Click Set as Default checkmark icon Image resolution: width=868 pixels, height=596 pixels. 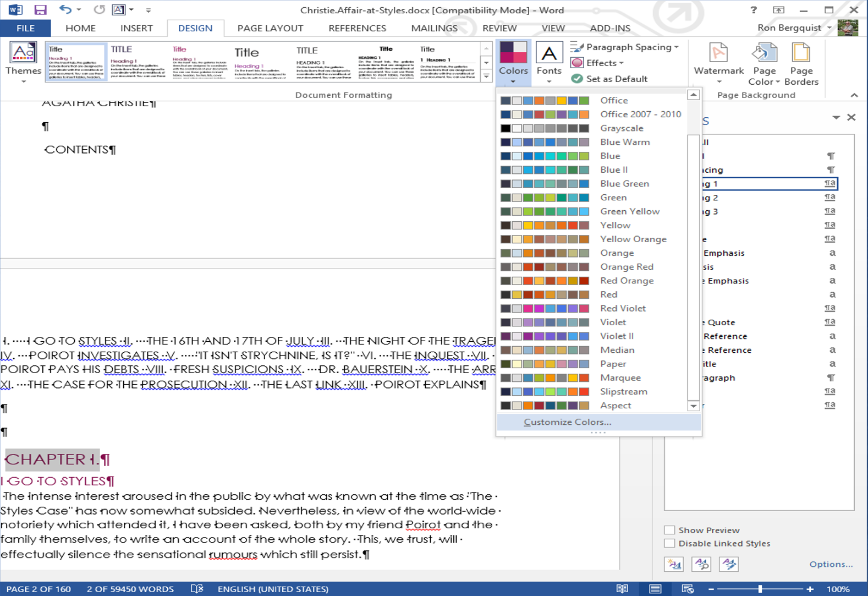(x=577, y=79)
